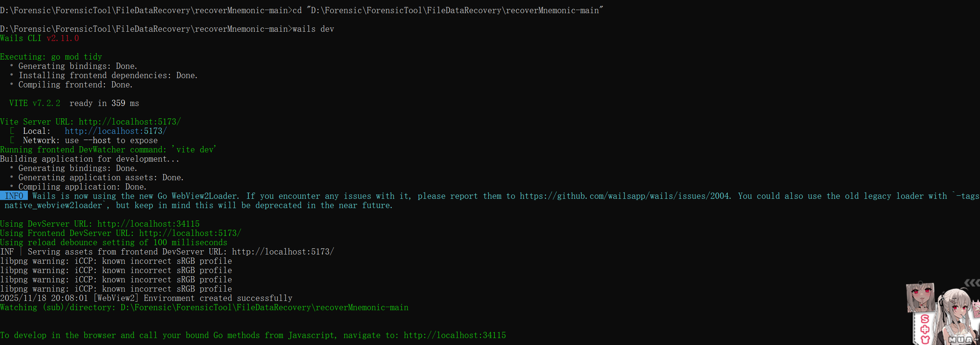Open the navigate-to localhost:34115 link
The width and height of the screenshot is (980, 345).
(x=455, y=335)
